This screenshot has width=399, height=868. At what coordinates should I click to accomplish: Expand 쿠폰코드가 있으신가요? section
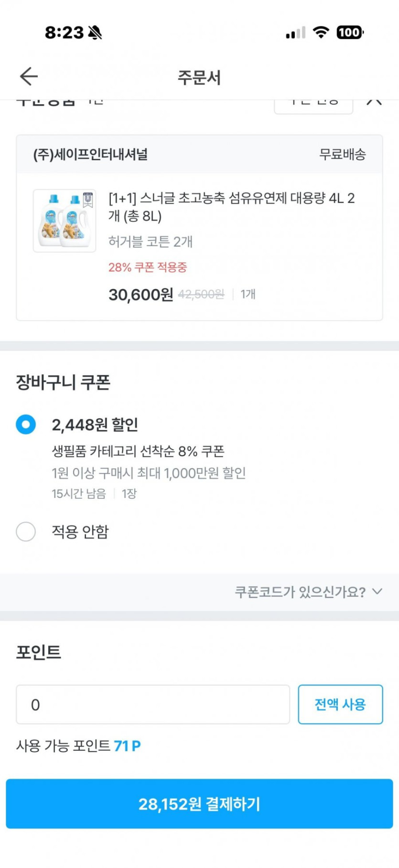click(x=300, y=592)
